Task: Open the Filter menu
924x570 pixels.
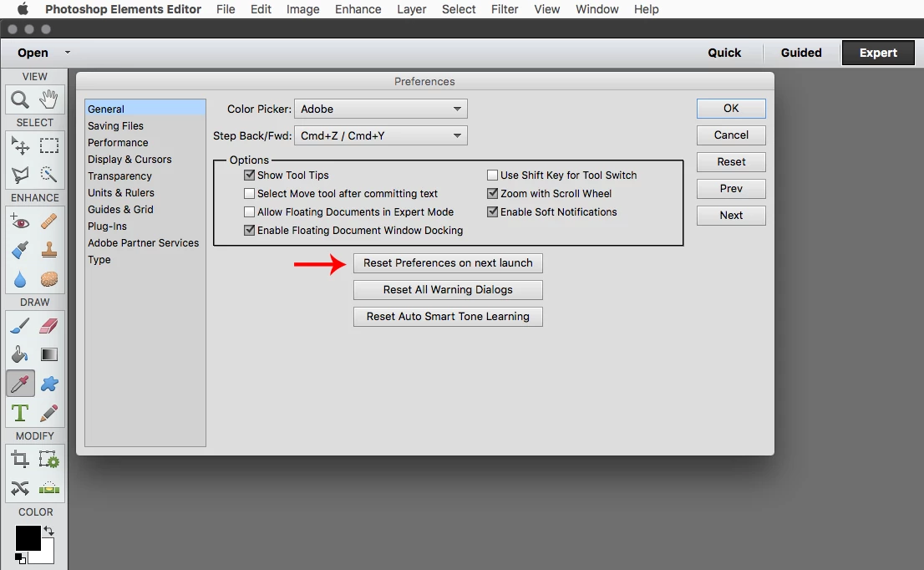Action: pyautogui.click(x=505, y=9)
